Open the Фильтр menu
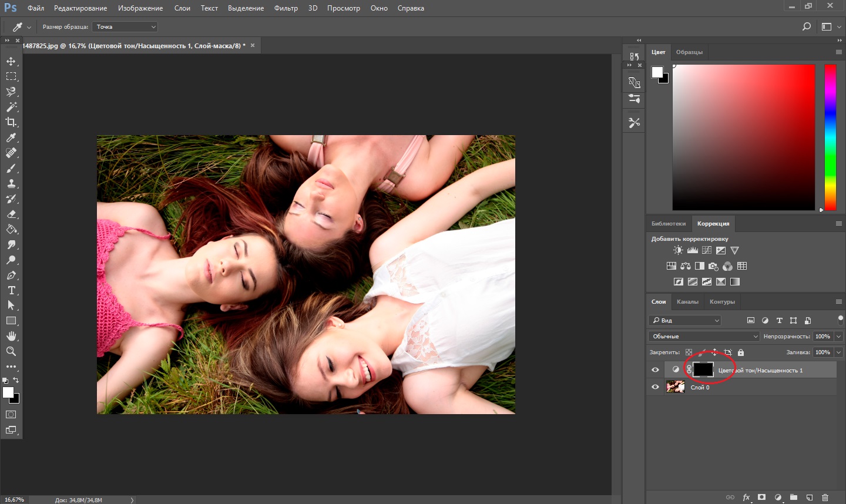Screen dimensions: 846x504 pyautogui.click(x=286, y=8)
